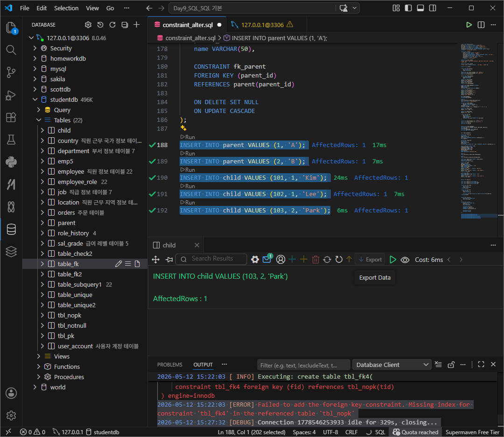Open Supermaven Free Tier status item

point(472,432)
